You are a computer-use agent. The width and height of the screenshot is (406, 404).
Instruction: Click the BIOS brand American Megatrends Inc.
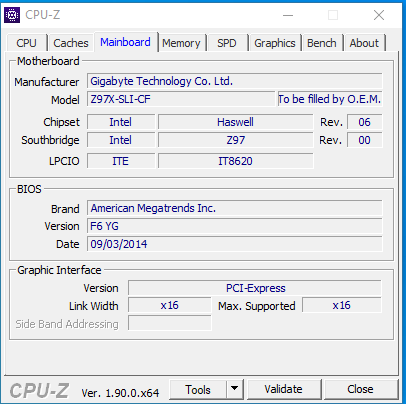click(235, 208)
